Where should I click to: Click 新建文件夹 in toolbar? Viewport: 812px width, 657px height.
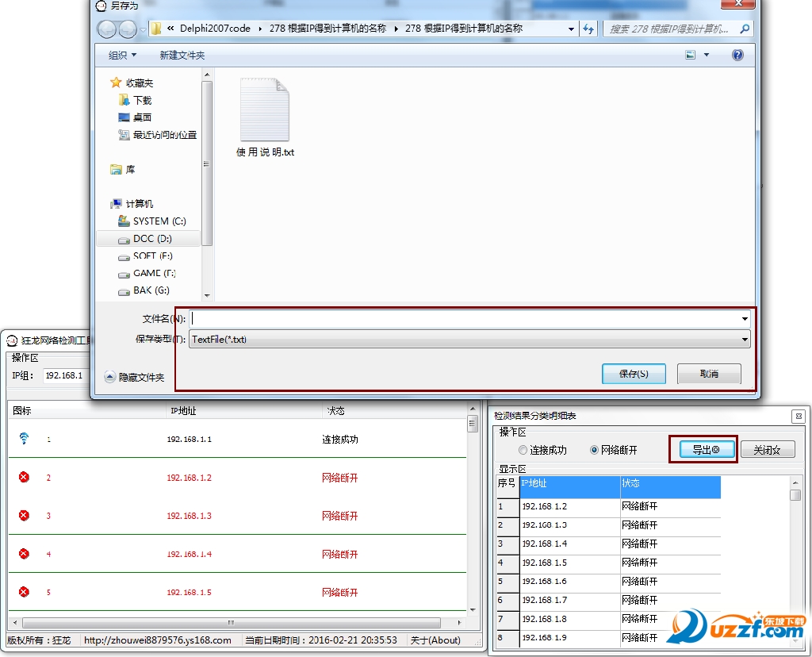pyautogui.click(x=182, y=55)
